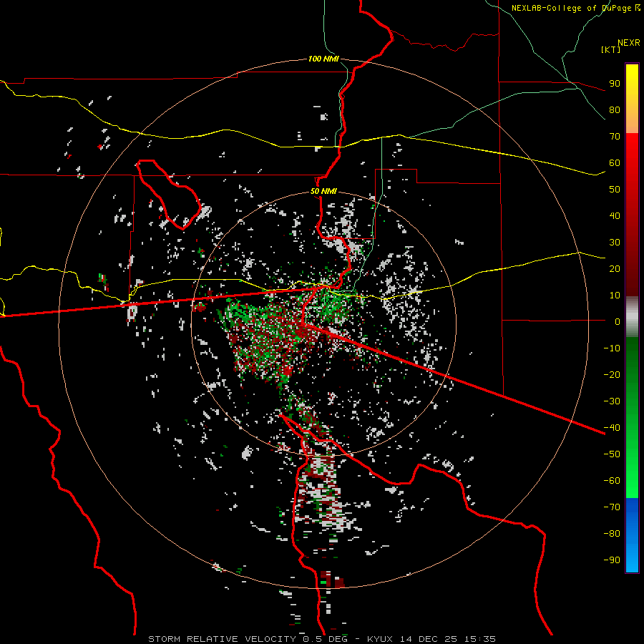Click the 10 value on the velocity scale
The image size is (644, 644).
point(615,296)
